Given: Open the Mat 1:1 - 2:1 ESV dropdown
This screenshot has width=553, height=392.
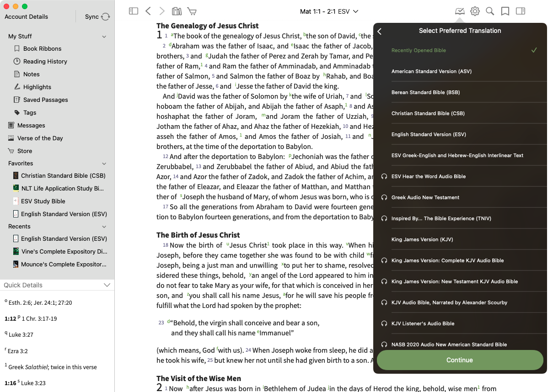Looking at the screenshot, I should [x=329, y=11].
